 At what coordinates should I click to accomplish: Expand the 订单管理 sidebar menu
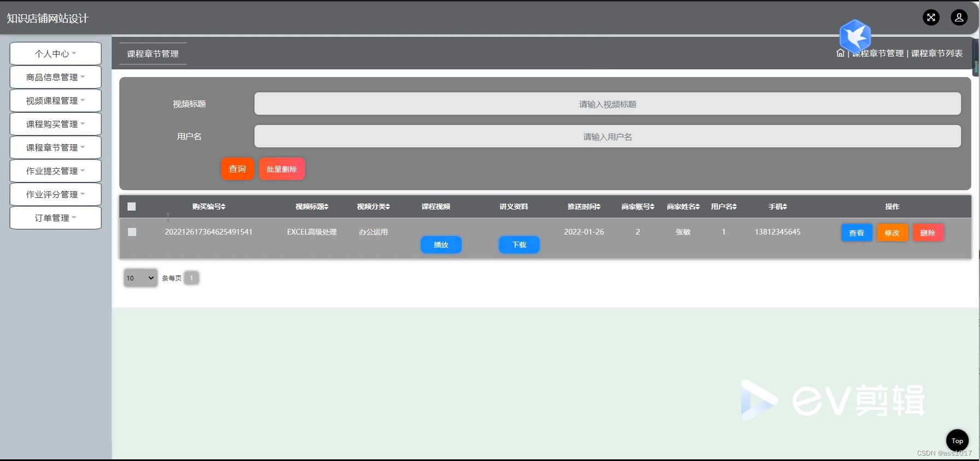pos(55,218)
